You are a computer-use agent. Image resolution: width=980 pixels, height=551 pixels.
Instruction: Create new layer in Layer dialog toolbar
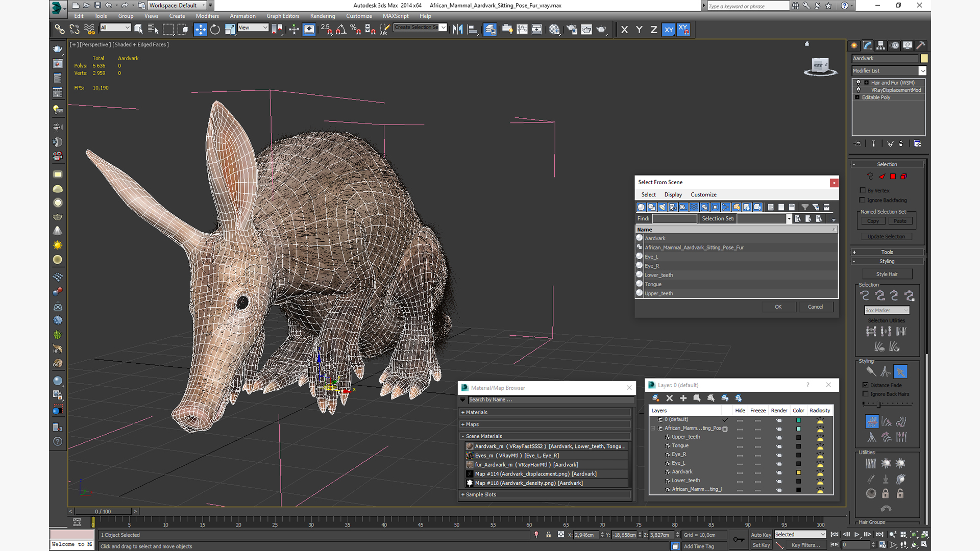(x=656, y=398)
